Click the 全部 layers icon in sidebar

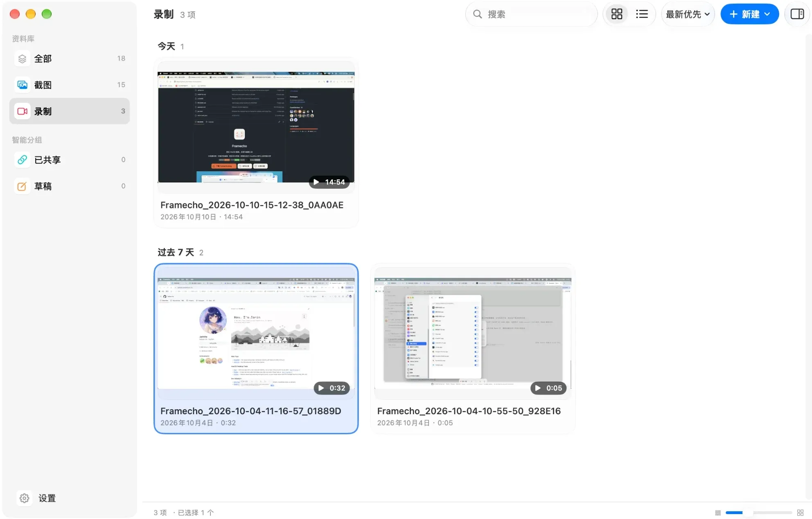pyautogui.click(x=23, y=59)
